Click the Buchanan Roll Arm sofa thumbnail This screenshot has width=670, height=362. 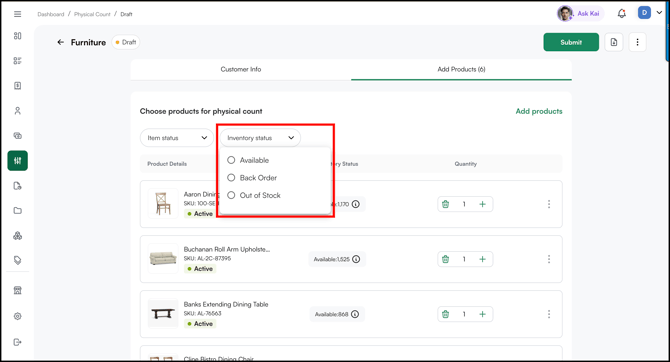tap(163, 258)
